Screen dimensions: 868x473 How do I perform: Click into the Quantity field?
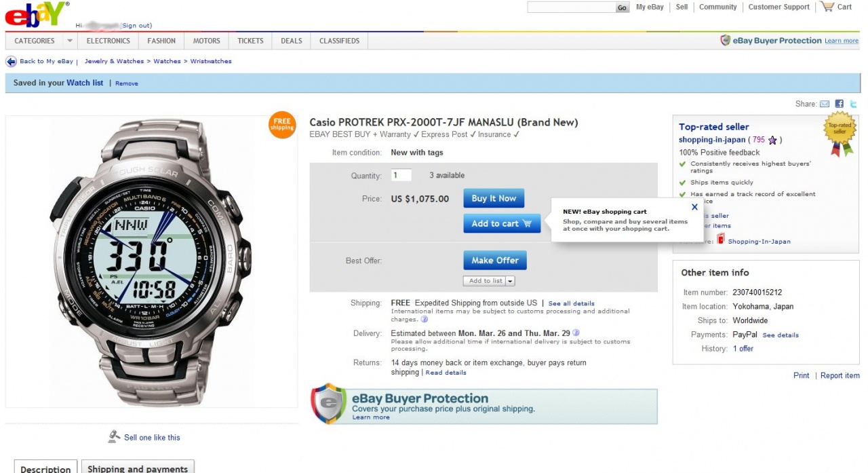point(401,175)
